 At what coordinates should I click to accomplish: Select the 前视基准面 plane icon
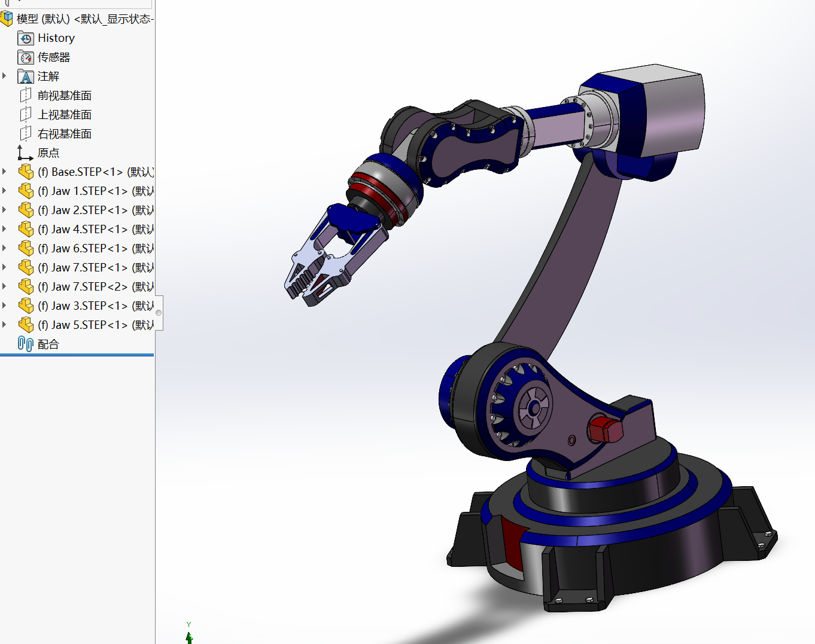pos(26,95)
